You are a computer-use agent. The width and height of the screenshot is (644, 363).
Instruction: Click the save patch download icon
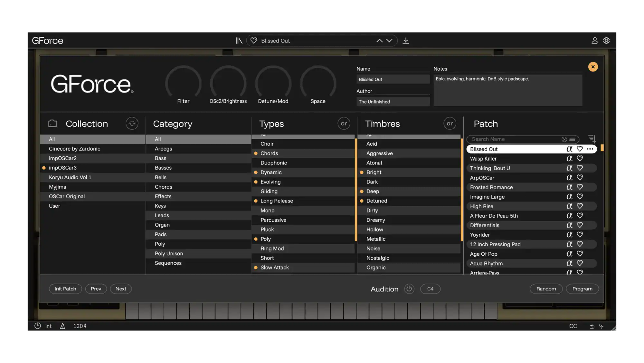pyautogui.click(x=406, y=41)
